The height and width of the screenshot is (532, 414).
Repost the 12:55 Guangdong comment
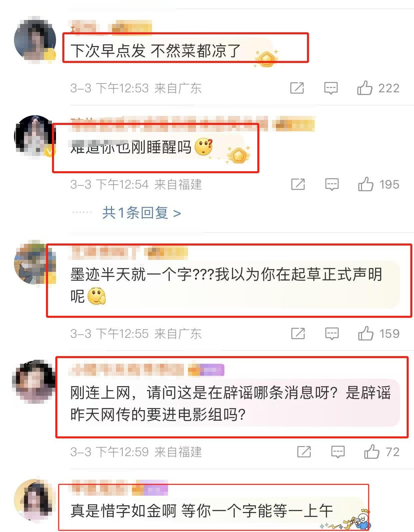click(x=298, y=333)
